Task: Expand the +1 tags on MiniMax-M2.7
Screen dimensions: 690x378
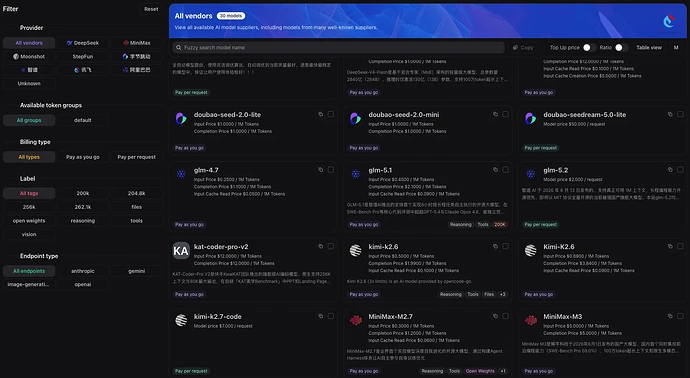Action: (503, 371)
